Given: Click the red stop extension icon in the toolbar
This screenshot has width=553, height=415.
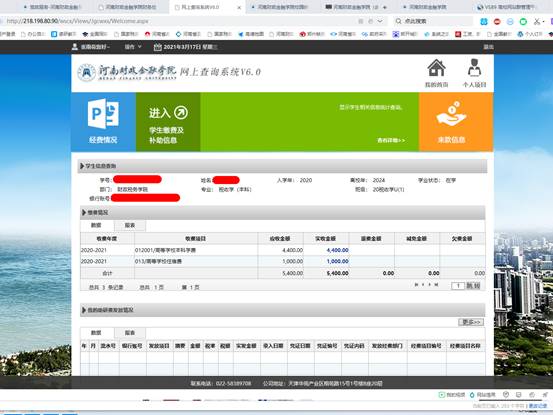Looking at the screenshot, I should (x=497, y=22).
